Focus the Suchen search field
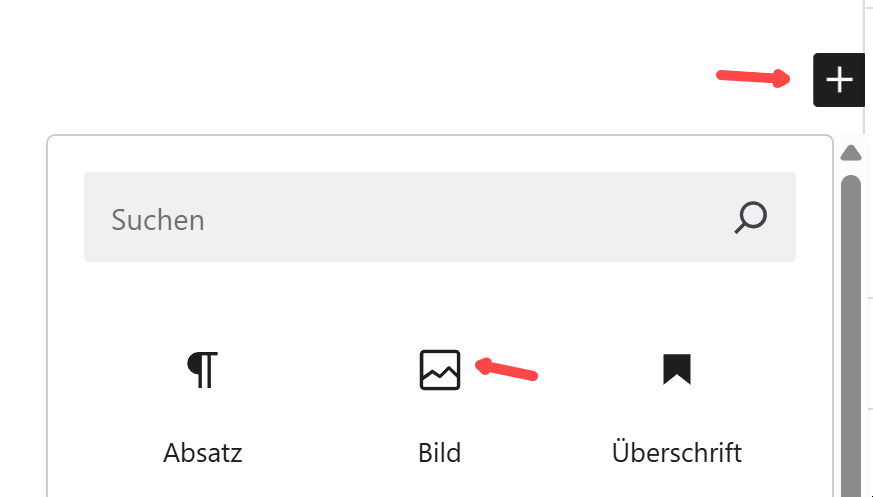 (x=420, y=218)
